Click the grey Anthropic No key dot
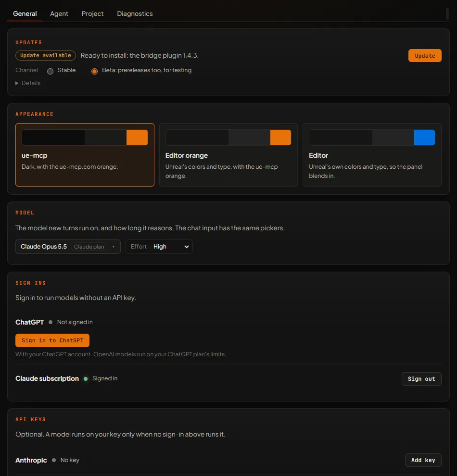The image size is (457, 476). 54,460
